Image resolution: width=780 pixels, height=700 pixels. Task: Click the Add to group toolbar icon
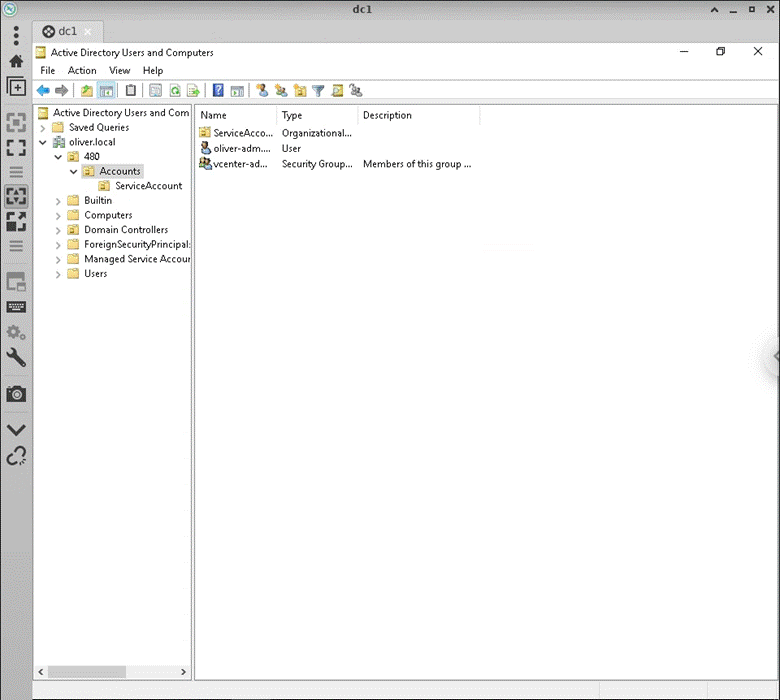pyautogui.click(x=356, y=91)
